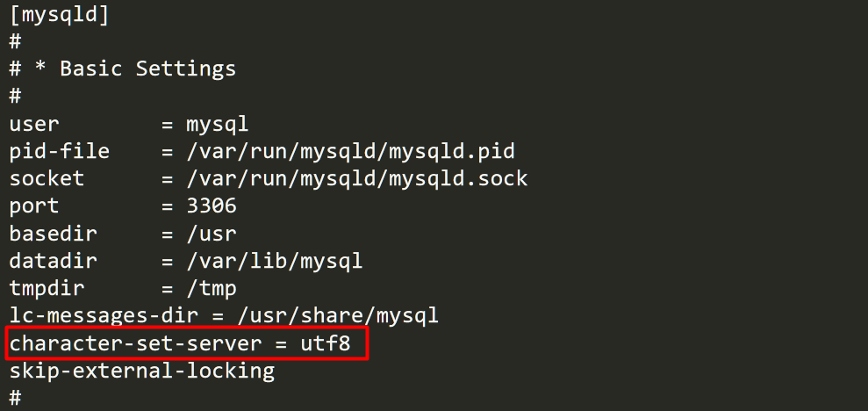Click the /usr/share/mysql path
868x411 pixels.
pyautogui.click(x=338, y=316)
